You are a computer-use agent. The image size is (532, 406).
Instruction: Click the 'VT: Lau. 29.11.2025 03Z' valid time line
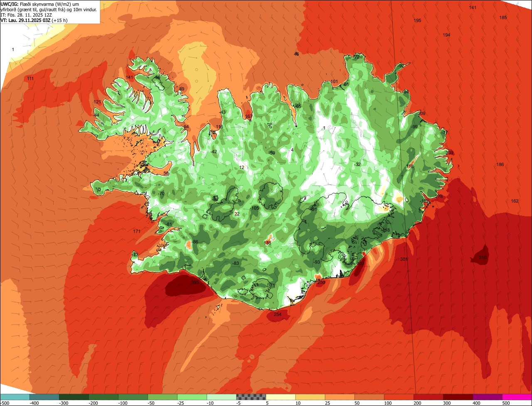[34, 20]
